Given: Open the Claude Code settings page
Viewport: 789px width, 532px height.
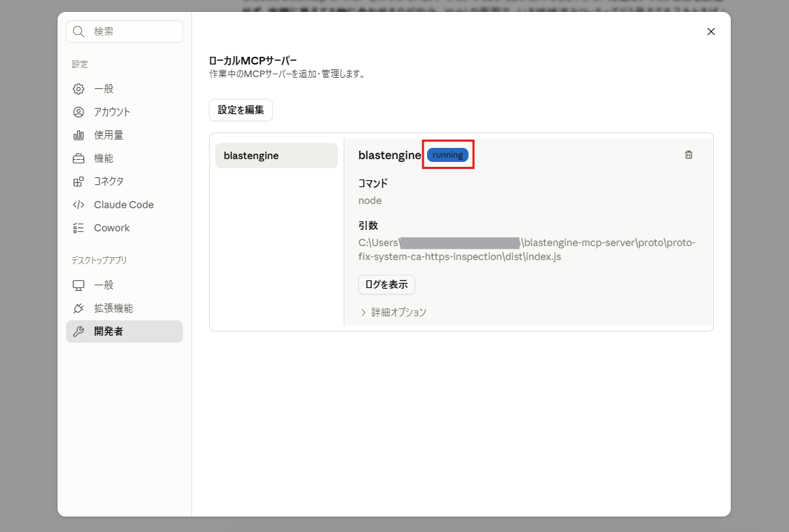Looking at the screenshot, I should [124, 205].
